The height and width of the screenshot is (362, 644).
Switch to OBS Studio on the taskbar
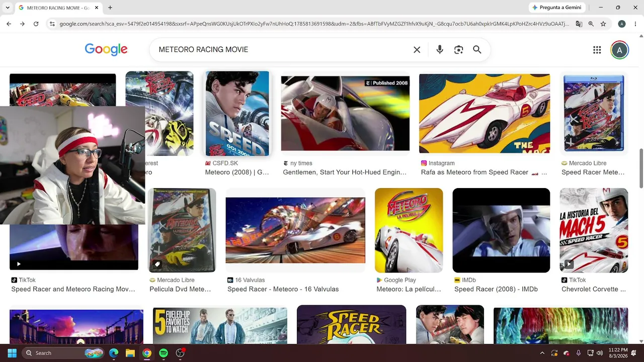click(x=180, y=353)
